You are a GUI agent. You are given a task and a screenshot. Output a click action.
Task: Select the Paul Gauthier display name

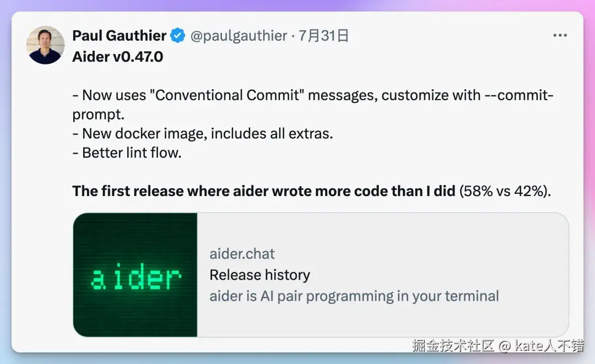pos(119,36)
